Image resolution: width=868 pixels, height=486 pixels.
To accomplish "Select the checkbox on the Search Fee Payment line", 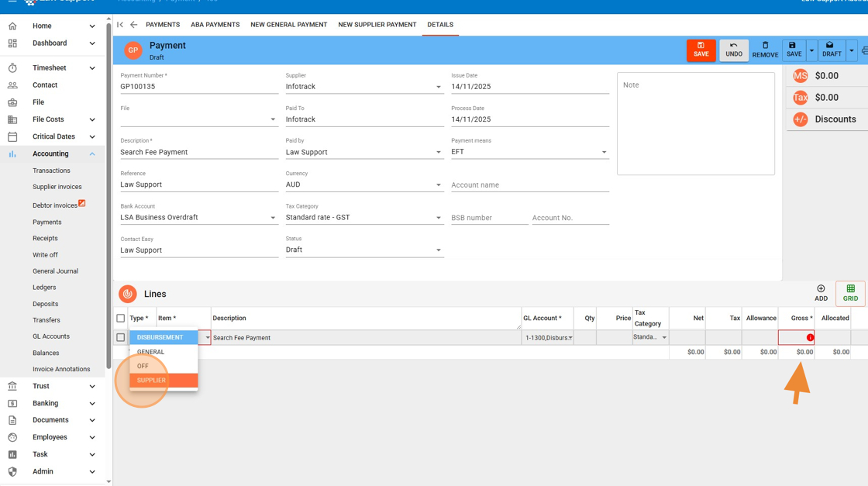I will pos(121,337).
